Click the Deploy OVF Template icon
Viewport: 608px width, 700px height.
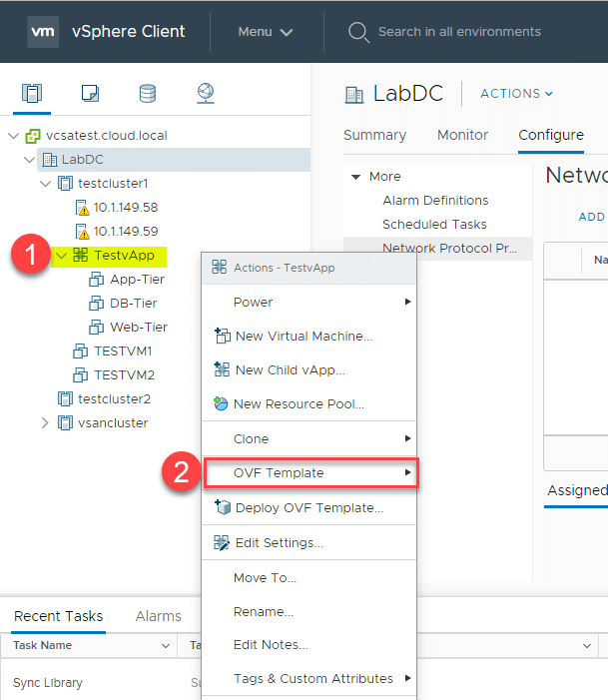[x=223, y=507]
